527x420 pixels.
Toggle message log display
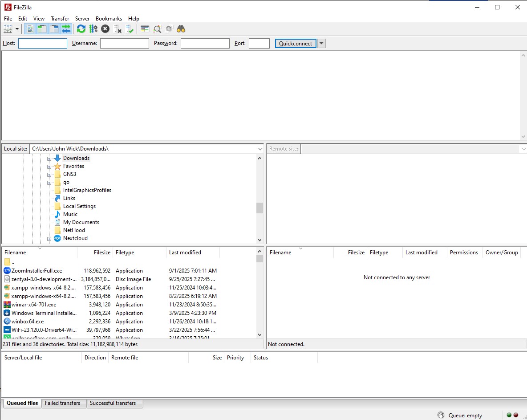pyautogui.click(x=30, y=29)
